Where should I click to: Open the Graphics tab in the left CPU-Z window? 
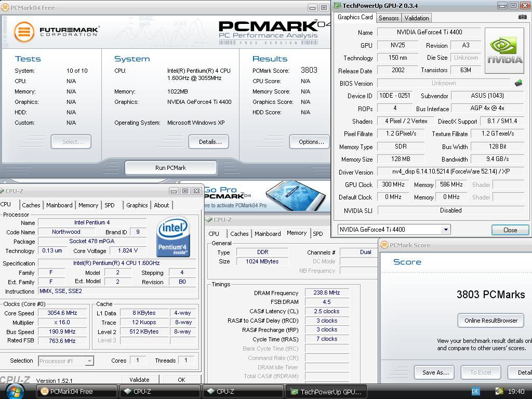pos(137,205)
